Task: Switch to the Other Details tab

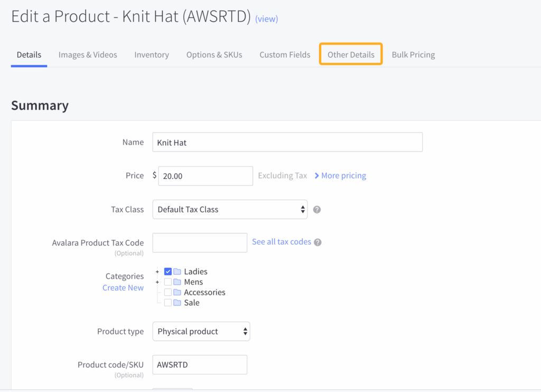Action: coord(351,54)
